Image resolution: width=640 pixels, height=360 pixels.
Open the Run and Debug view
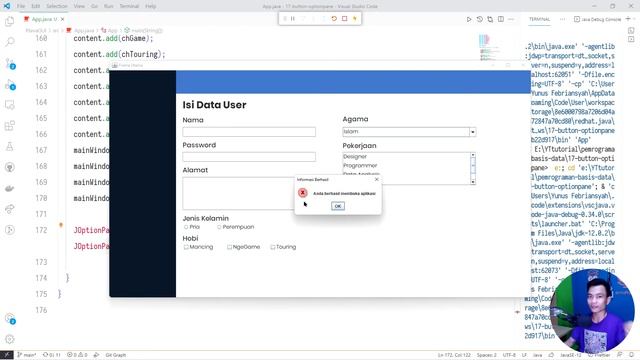click(x=9, y=84)
